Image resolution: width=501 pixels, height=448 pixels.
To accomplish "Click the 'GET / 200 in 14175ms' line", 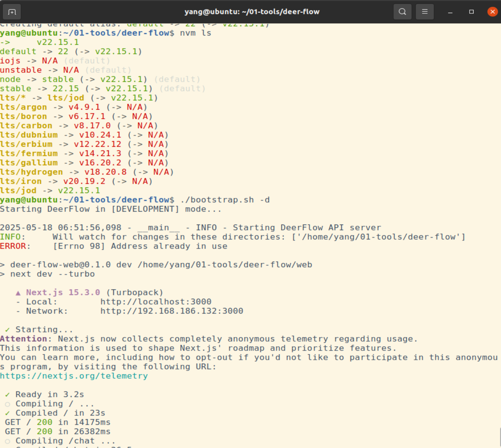I will click(58, 422).
